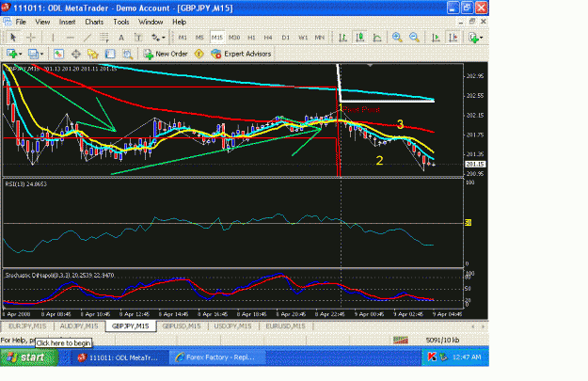Restore the inner chart window
This screenshot has height=381, width=588.
click(472, 22)
